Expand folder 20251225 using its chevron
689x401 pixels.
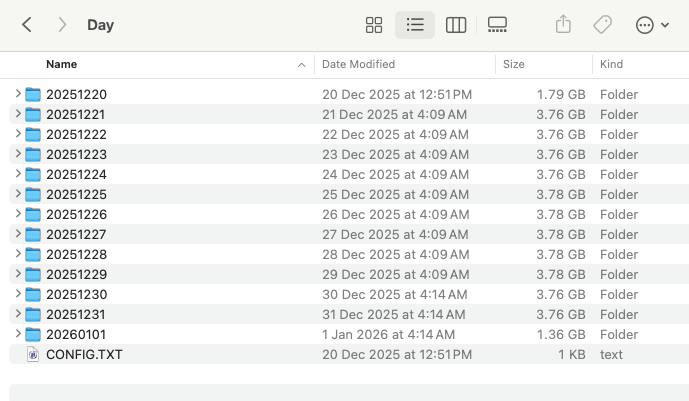click(x=18, y=194)
